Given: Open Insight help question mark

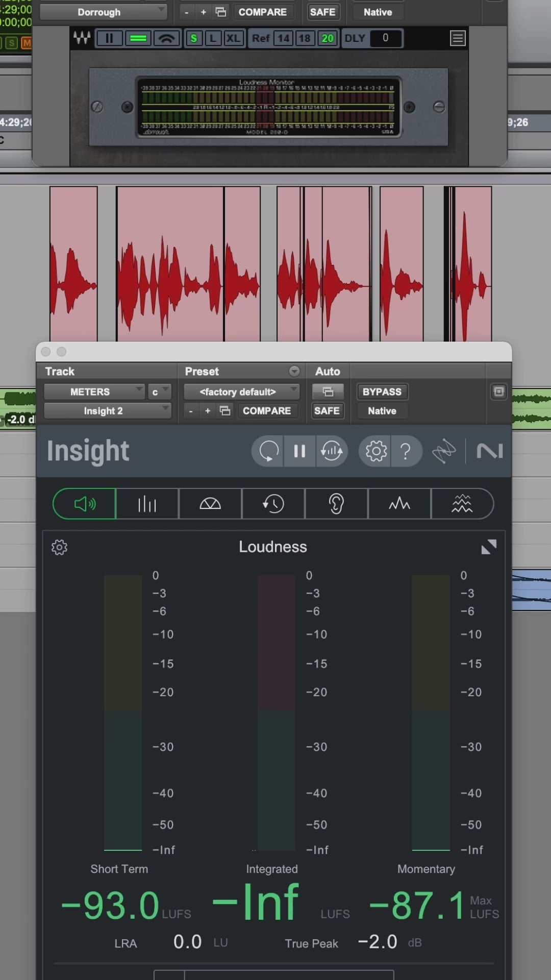Looking at the screenshot, I should click(406, 451).
